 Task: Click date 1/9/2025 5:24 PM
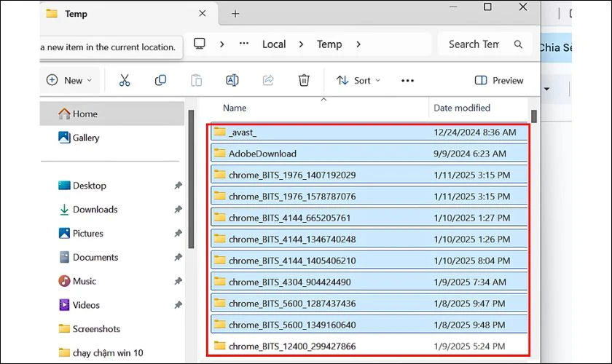[469, 346]
